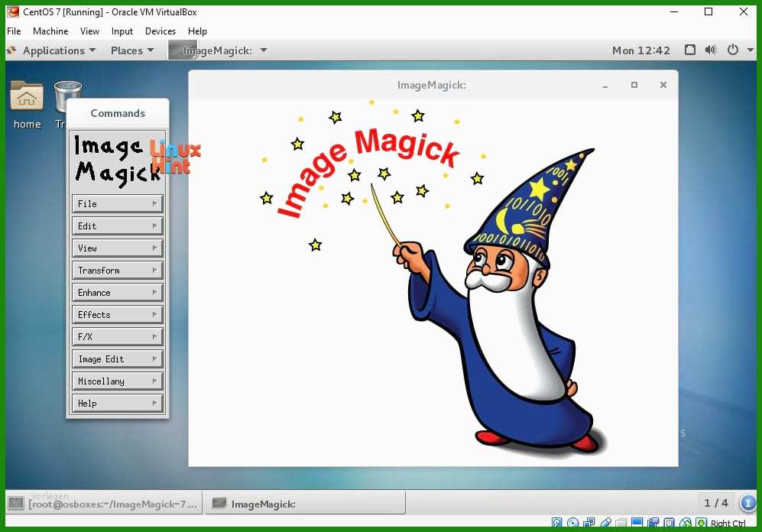Open the home folder desktop icon
The height and width of the screenshot is (532, 762).
tap(27, 98)
